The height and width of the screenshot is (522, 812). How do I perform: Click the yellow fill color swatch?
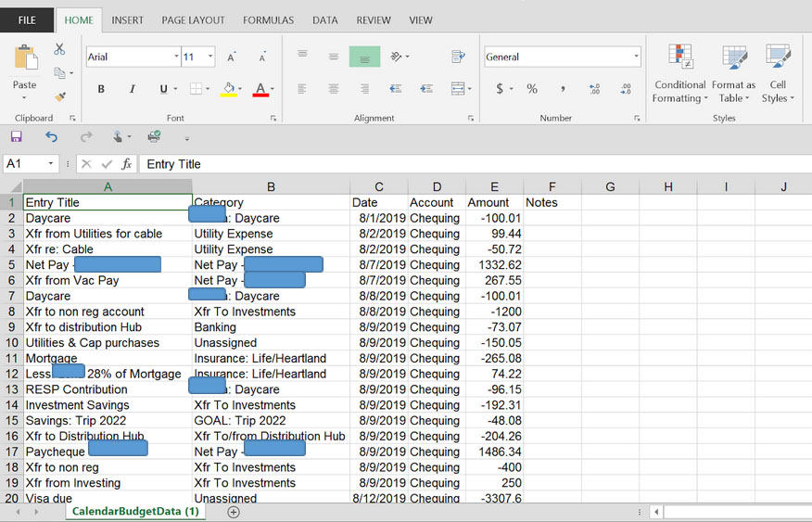(228, 89)
